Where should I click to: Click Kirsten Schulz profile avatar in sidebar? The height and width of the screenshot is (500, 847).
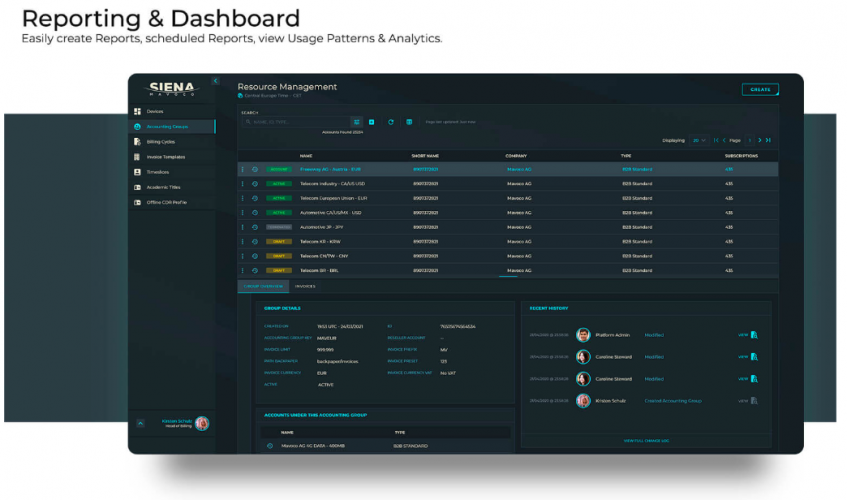(x=202, y=423)
